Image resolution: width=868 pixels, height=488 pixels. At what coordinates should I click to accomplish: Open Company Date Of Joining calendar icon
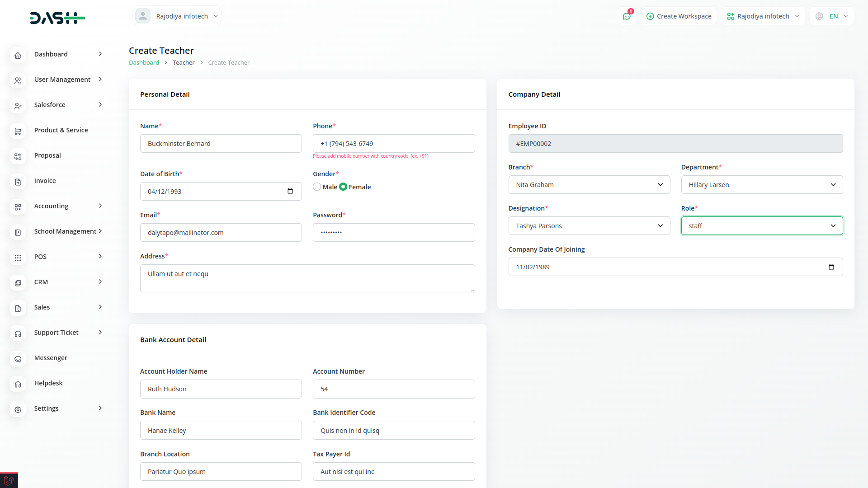[x=831, y=267]
